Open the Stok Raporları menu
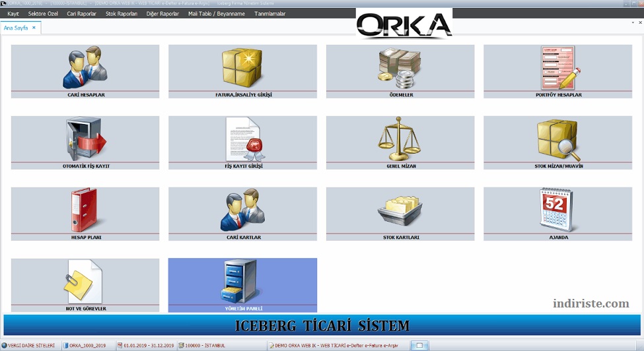Viewport: 644px width, 351px height. click(121, 14)
